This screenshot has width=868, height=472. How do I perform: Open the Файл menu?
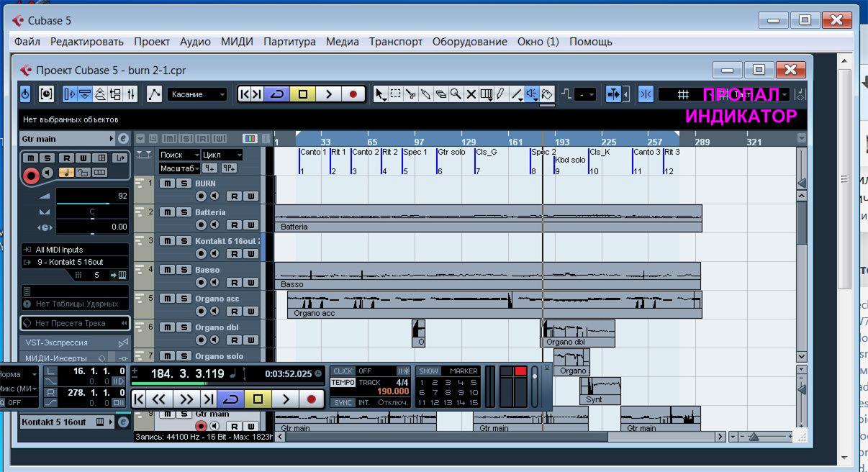tap(27, 42)
